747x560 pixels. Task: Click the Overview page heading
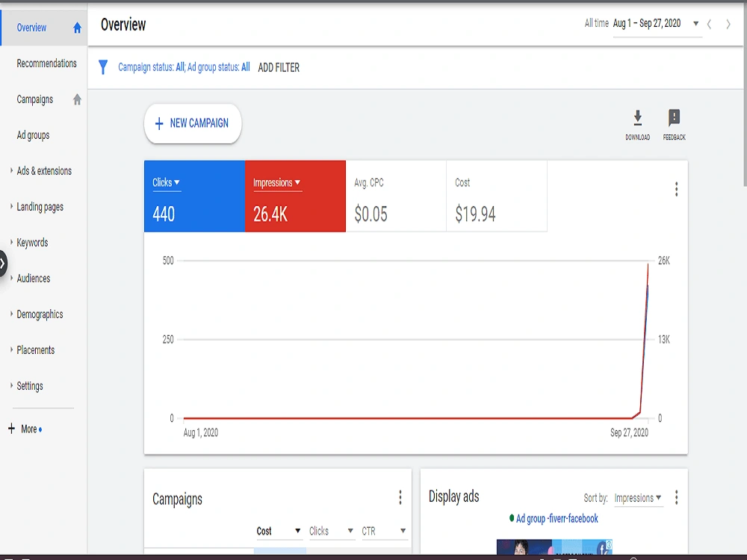point(123,25)
